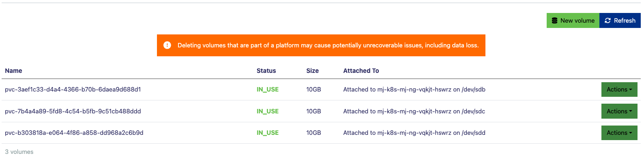Click the database icon on New volume
The height and width of the screenshot is (164, 644).
click(554, 21)
